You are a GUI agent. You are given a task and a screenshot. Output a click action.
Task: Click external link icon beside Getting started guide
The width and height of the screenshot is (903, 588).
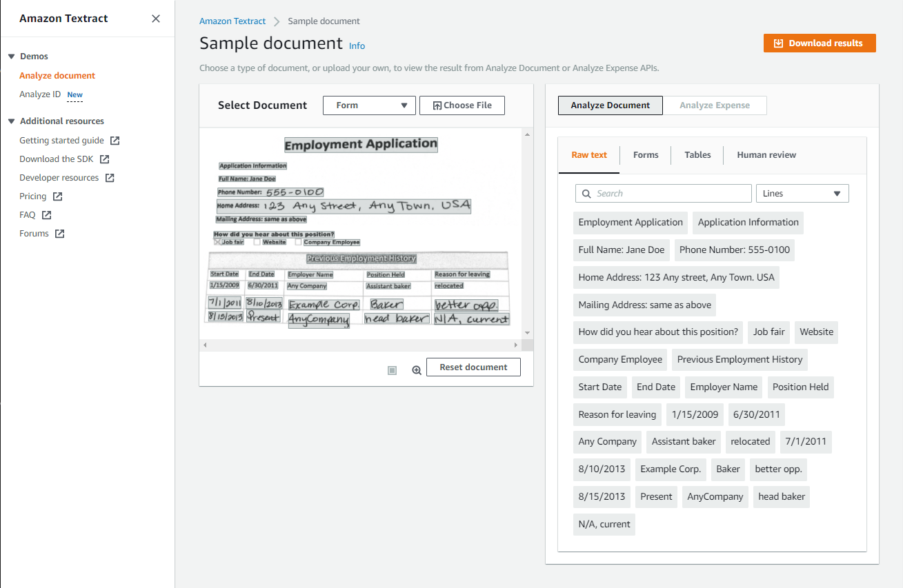115,141
